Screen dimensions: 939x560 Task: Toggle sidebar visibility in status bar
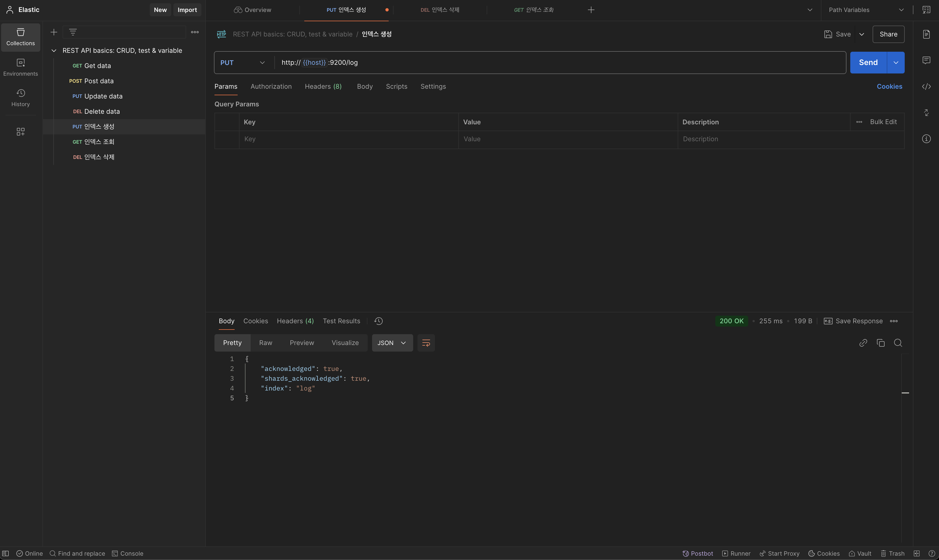6,553
